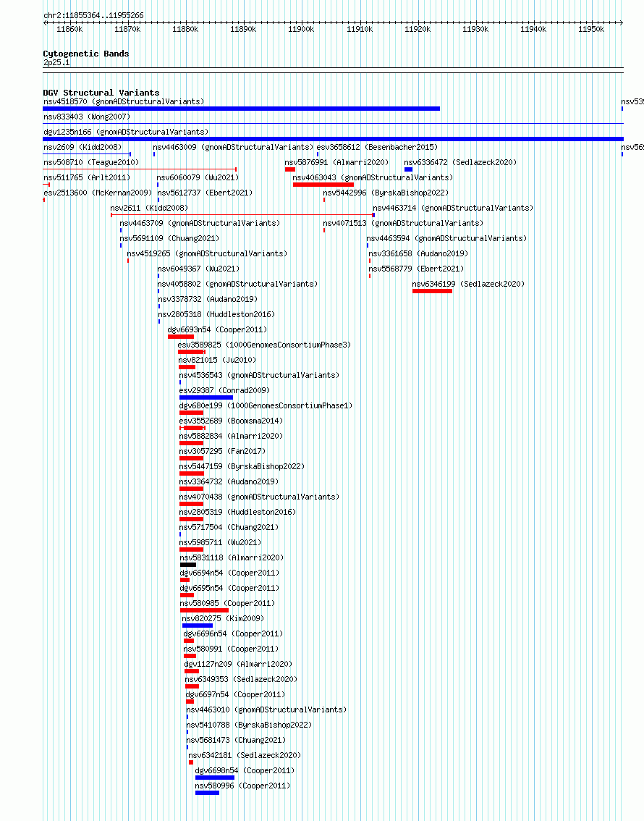
Task: Open nsv5681473 (Chuang2021) label
Action: [236, 740]
